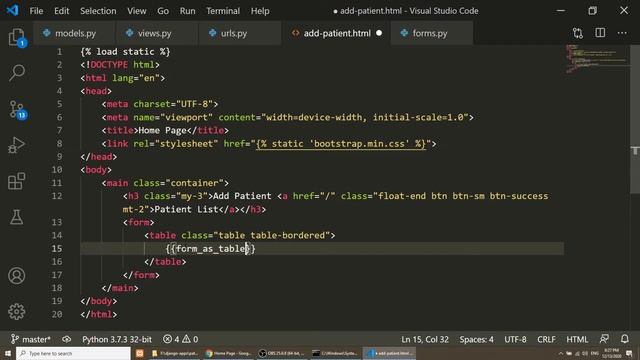Click the 'Patient List' anchor text

[186, 209]
